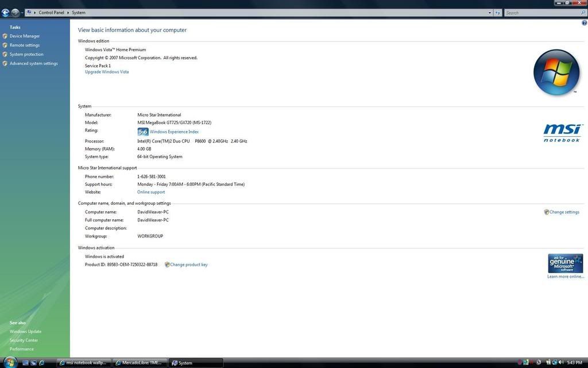Select the Service Pack 1 text

(x=98, y=66)
